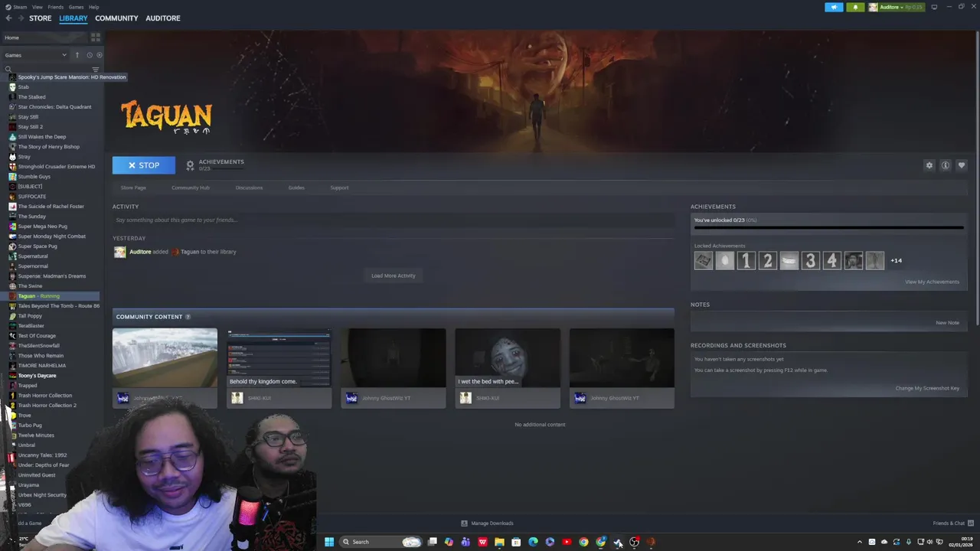The width and height of the screenshot is (980, 551).
Task: Switch to Big Picture mode icon
Action: (x=934, y=7)
